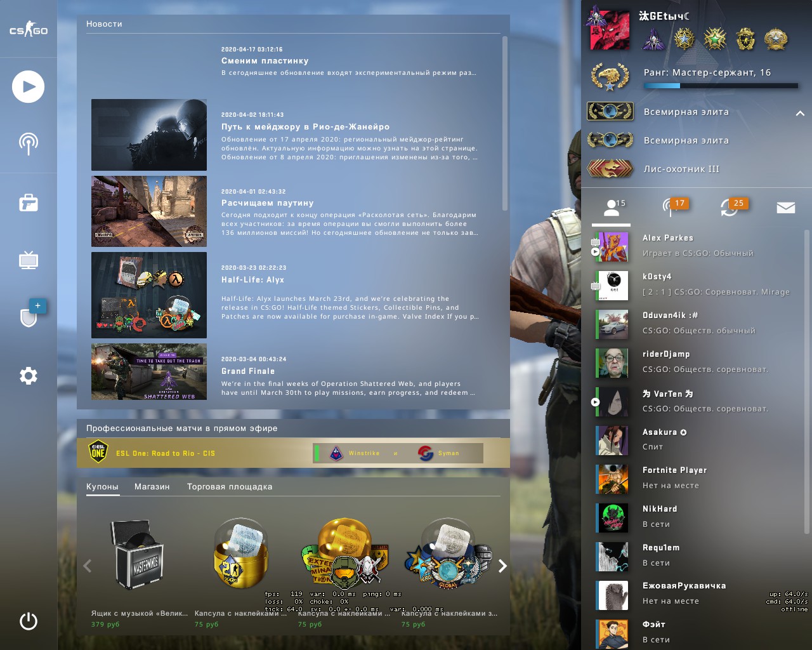
Task: Open NikHard's friend avatar
Action: [x=613, y=517]
